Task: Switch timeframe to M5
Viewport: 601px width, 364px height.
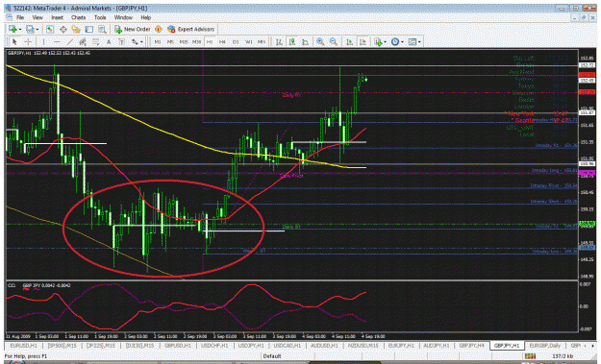Action: [x=170, y=41]
